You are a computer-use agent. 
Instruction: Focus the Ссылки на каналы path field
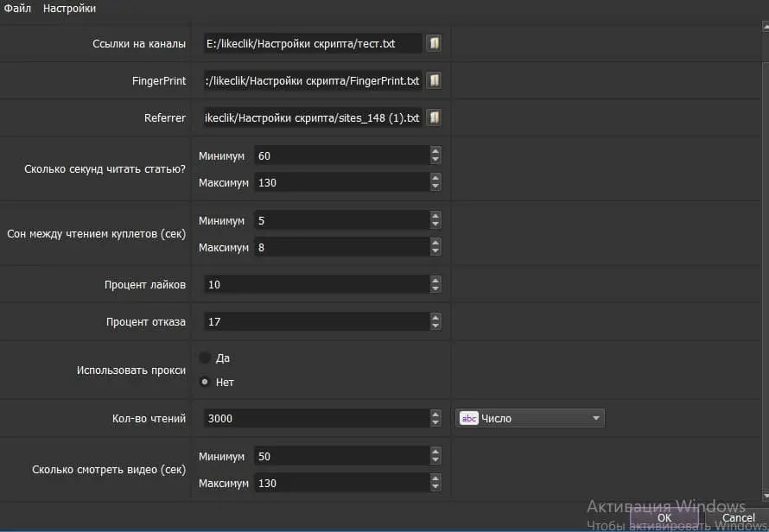(x=313, y=44)
